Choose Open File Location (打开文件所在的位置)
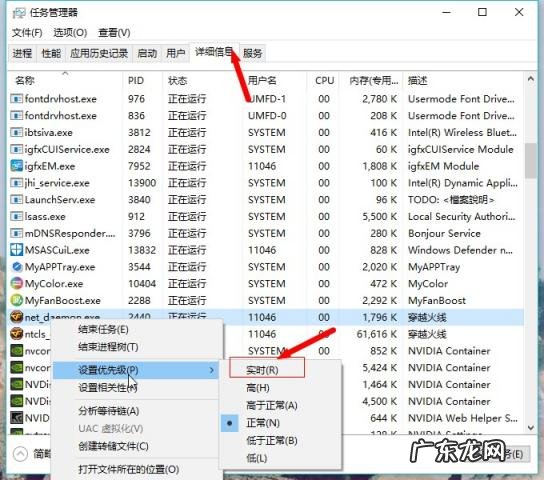 [x=128, y=470]
